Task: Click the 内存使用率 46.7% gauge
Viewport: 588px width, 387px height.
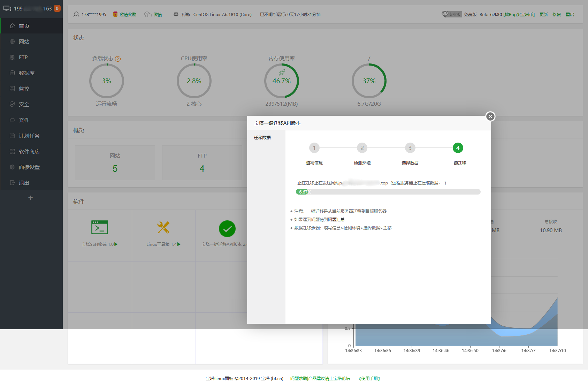Action: pos(282,81)
